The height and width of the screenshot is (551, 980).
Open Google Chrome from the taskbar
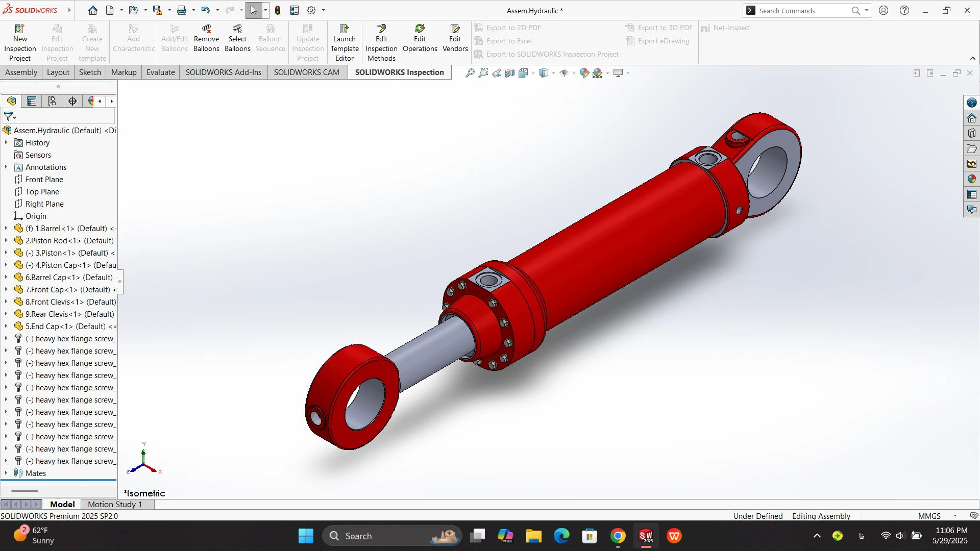(618, 536)
